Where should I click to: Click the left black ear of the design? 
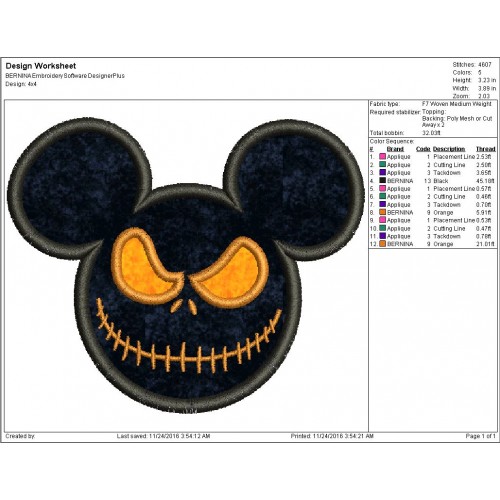coord(79,188)
